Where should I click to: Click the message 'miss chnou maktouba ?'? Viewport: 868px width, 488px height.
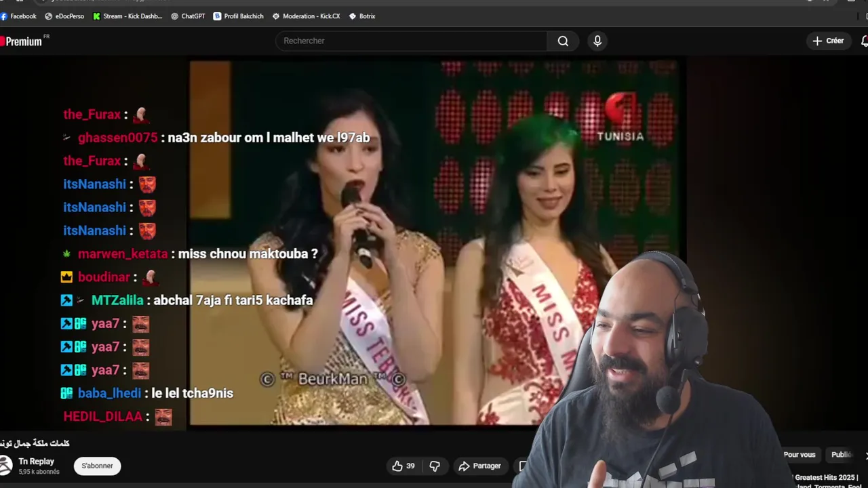coord(248,254)
